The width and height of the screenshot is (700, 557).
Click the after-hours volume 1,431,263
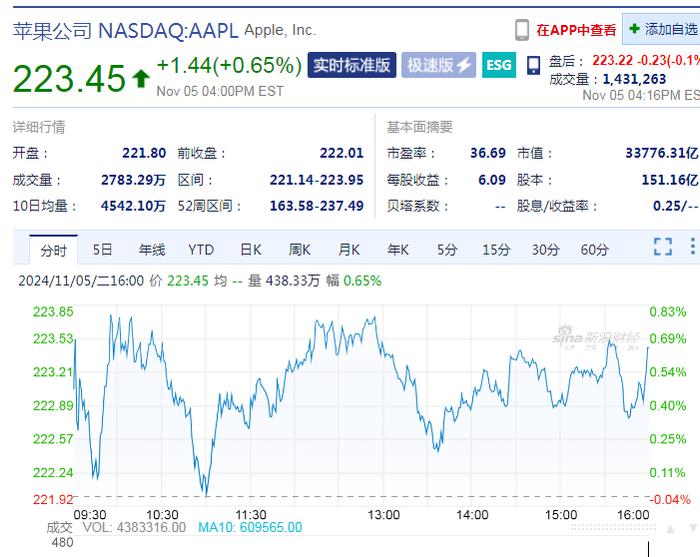click(634, 79)
